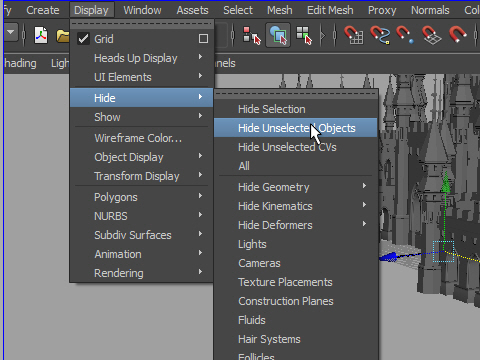This screenshot has width=480, height=360.
Task: Open the Select menu
Action: pos(238,10)
